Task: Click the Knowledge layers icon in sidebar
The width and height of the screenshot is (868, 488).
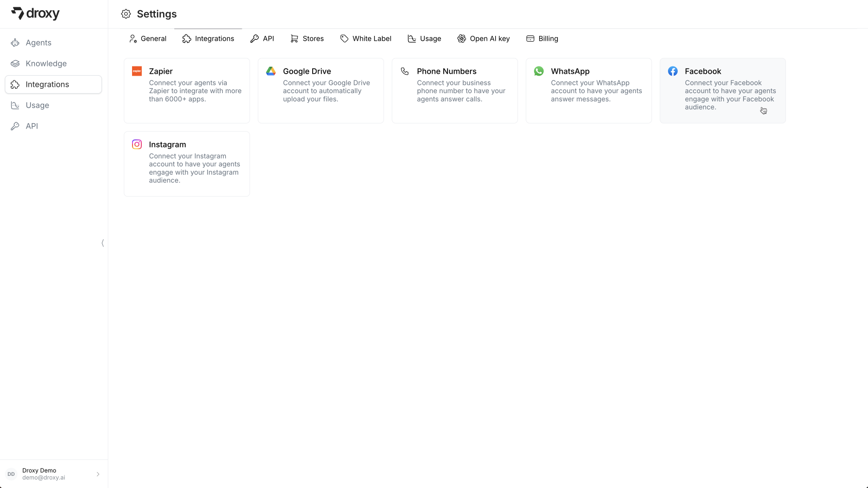Action: 15,64
